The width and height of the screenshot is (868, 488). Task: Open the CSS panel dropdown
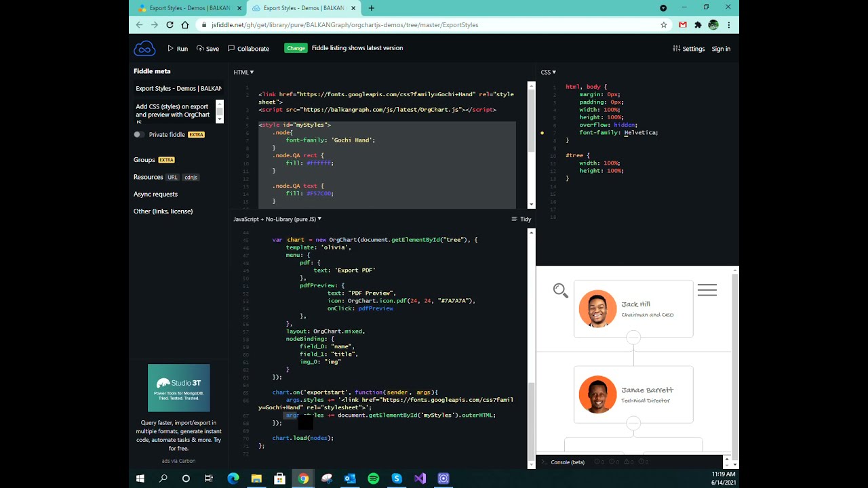point(548,72)
